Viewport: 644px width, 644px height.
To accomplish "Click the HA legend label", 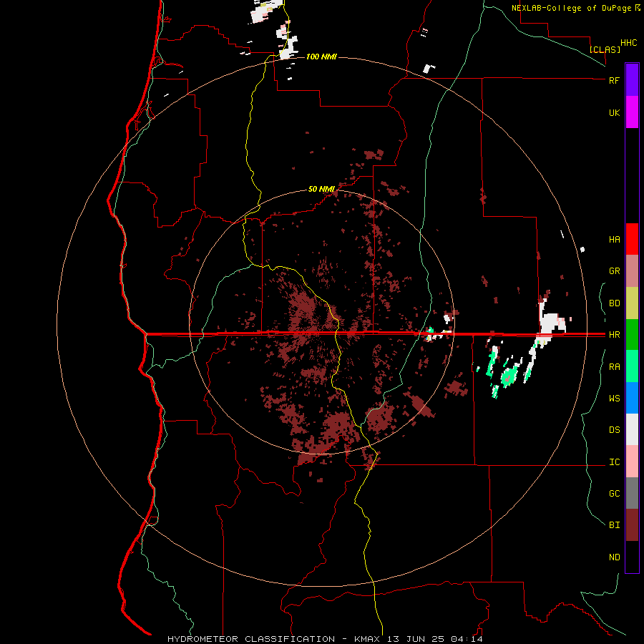I will pos(614,240).
